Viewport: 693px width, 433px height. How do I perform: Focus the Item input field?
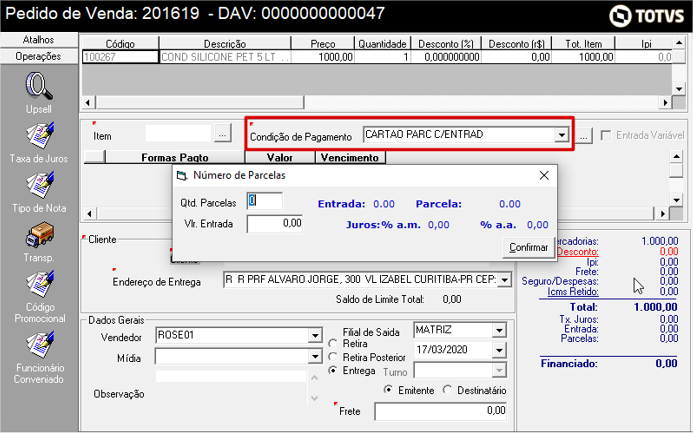tap(178, 133)
